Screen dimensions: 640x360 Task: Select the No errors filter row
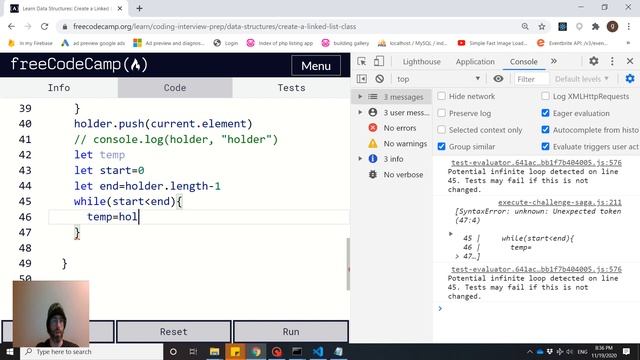[392, 128]
